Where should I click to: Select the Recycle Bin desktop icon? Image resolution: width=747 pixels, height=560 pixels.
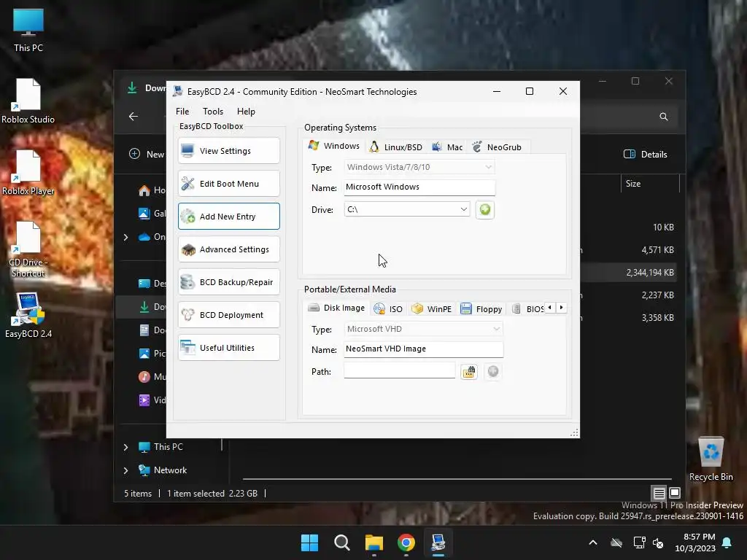[x=711, y=459]
